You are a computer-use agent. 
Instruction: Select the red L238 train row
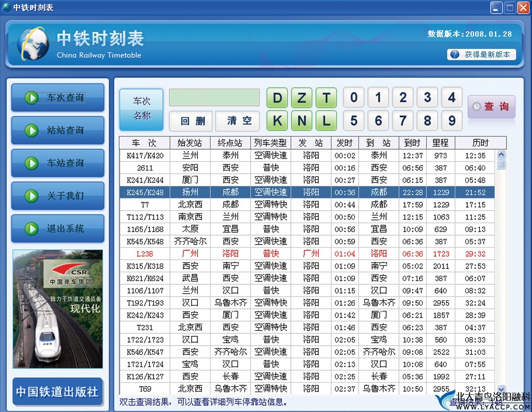click(x=307, y=253)
